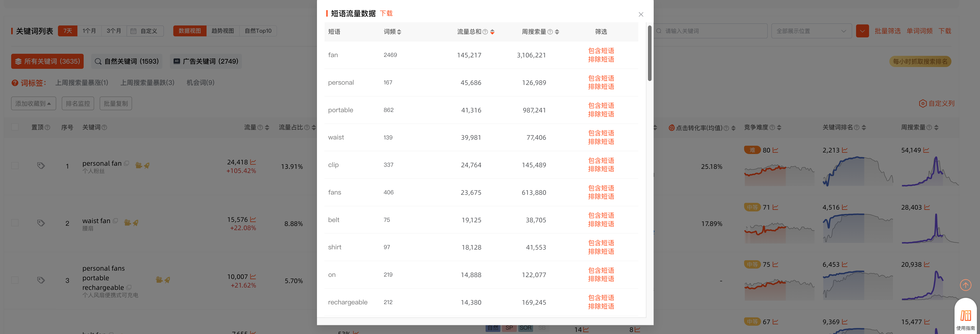Viewport: 980px width, 334px height.
Task: Click 包含短语 for the fan row
Action: [x=601, y=51]
